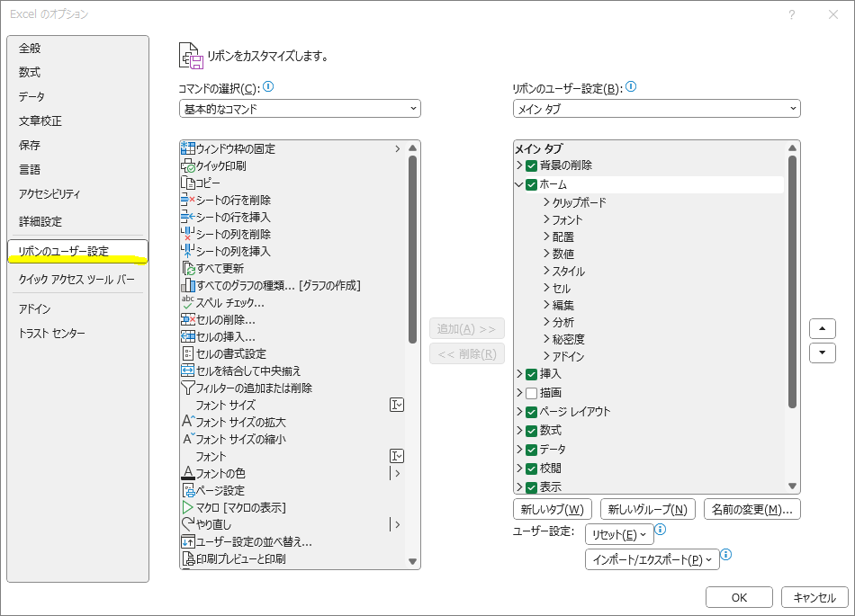
Task: Click the command list scrollbar thumb
Action: point(413,249)
